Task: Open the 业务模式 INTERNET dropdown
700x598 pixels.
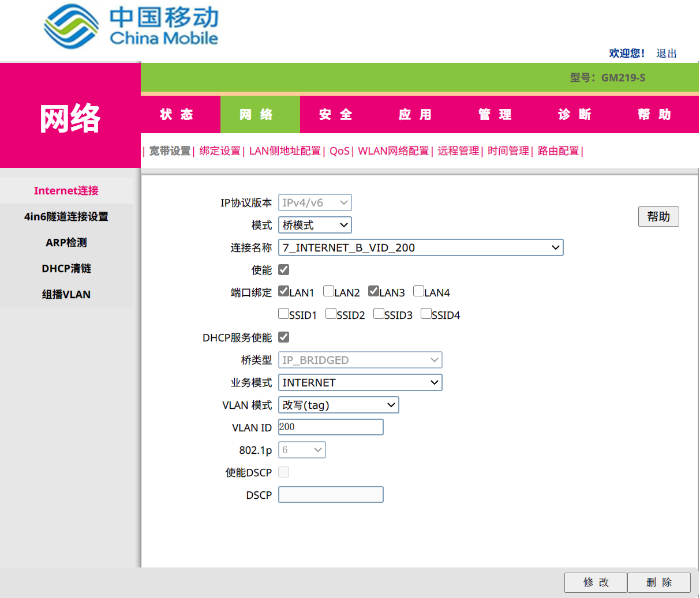Action: tap(360, 382)
